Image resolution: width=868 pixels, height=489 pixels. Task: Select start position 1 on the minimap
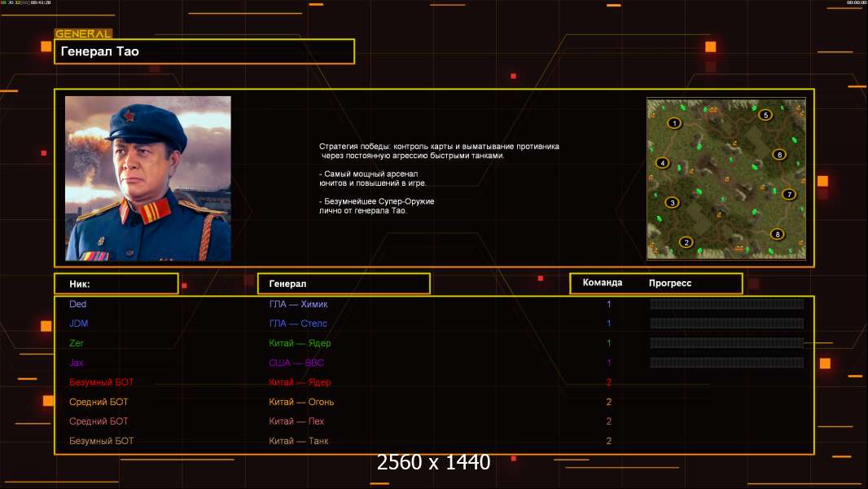pyautogui.click(x=673, y=123)
